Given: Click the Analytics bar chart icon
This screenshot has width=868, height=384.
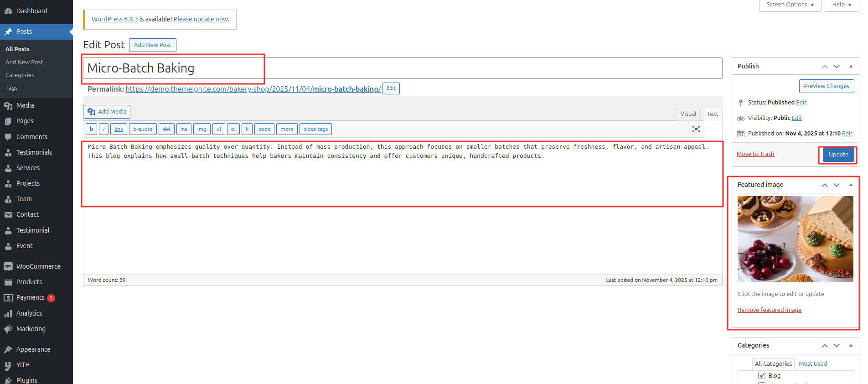Looking at the screenshot, I should [8, 313].
